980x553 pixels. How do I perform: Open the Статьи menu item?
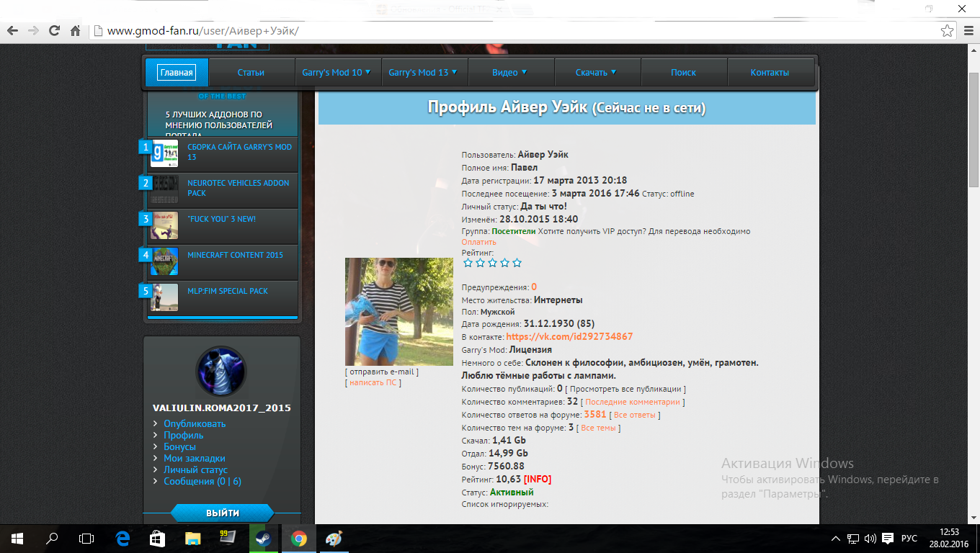(x=251, y=72)
